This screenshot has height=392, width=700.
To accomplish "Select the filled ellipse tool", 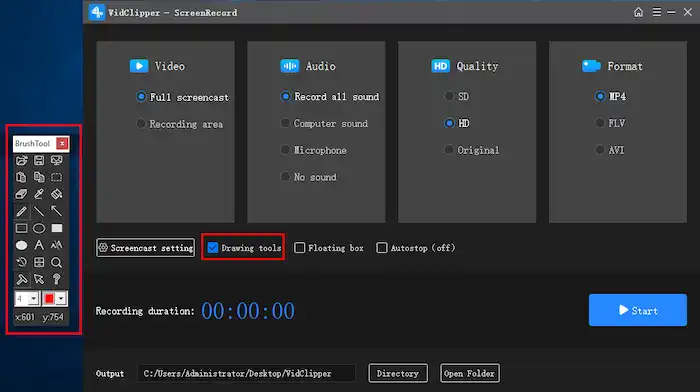I will tap(21, 245).
